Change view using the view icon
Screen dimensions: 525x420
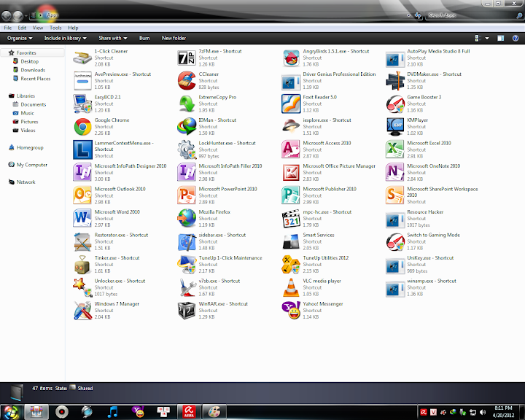click(478, 38)
